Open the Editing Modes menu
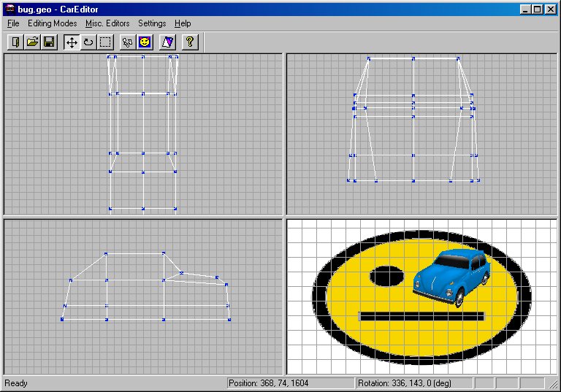The height and width of the screenshot is (392, 561). [53, 23]
